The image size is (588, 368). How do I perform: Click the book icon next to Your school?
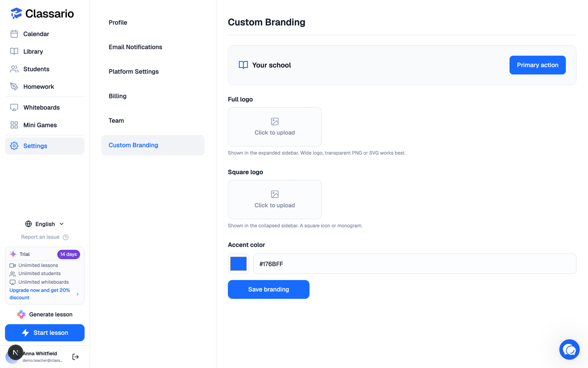click(x=243, y=65)
